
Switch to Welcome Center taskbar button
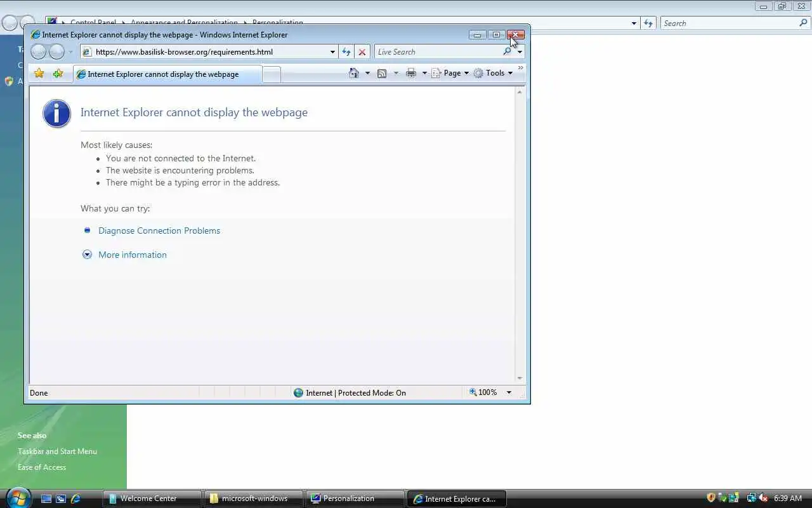152,498
